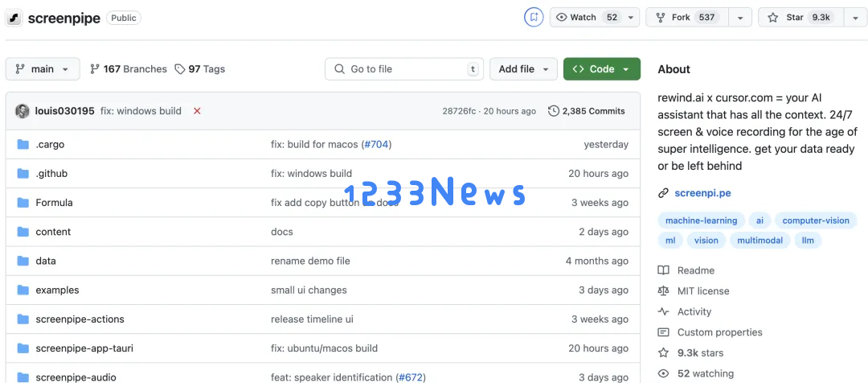Open the 'rename demo file' commit message
Viewport: 868px width, 383px height.
tap(310, 261)
